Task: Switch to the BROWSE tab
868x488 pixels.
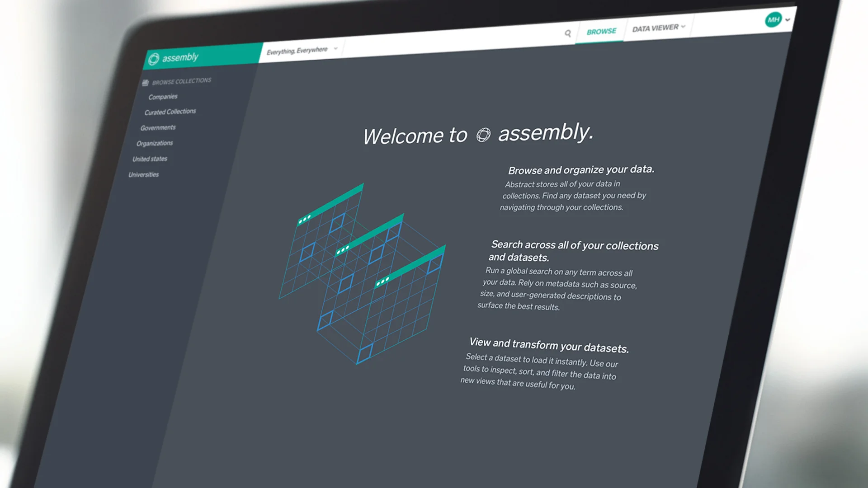Action: [x=601, y=32]
